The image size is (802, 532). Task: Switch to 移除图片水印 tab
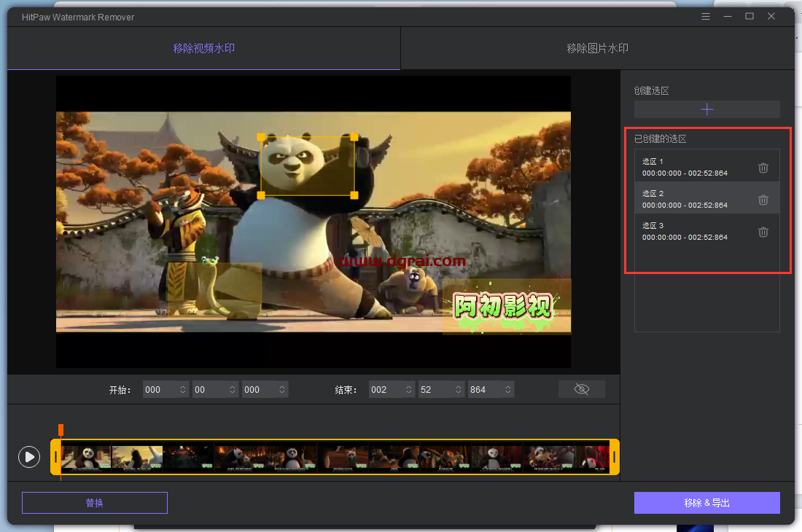(597, 48)
